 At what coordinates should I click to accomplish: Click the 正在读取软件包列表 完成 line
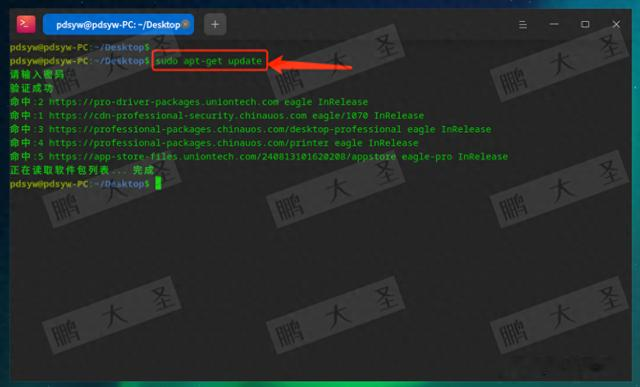[x=82, y=170]
